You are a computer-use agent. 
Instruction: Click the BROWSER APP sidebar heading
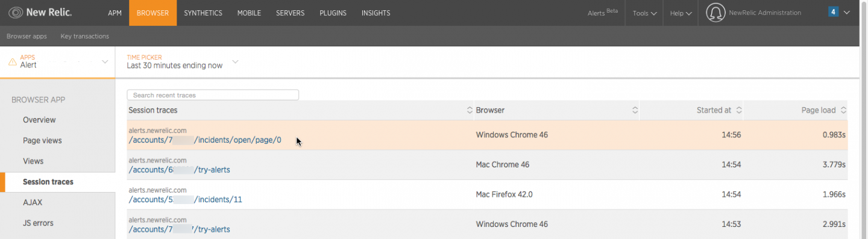[39, 99]
